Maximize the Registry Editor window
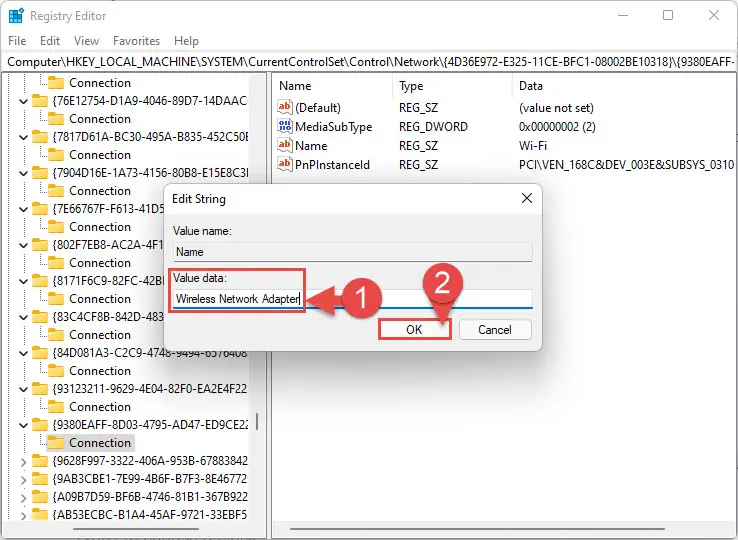This screenshot has height=540, width=738. coord(668,15)
